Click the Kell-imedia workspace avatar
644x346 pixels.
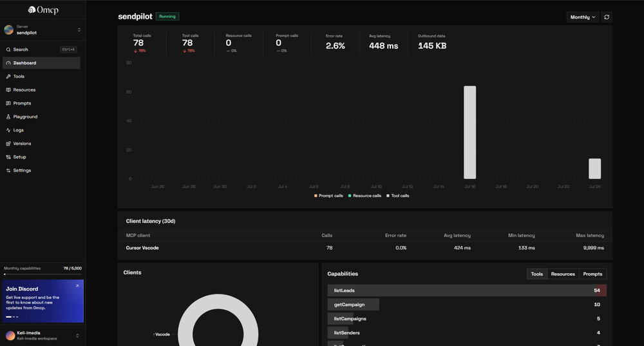coord(10,336)
